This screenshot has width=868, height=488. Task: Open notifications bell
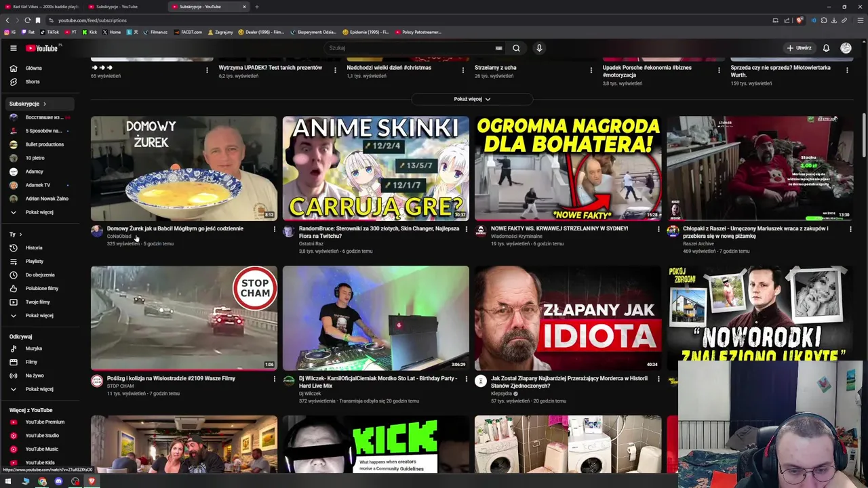coord(826,48)
